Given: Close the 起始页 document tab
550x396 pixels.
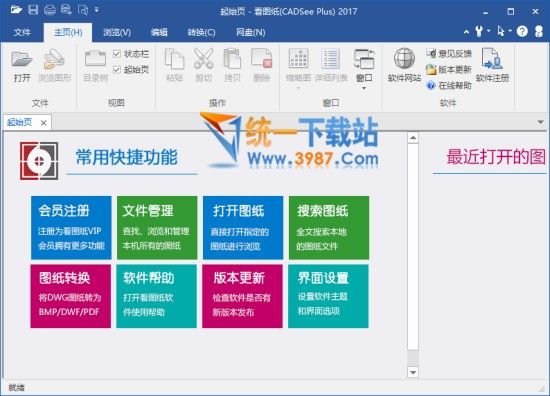Looking at the screenshot, I should point(43,123).
